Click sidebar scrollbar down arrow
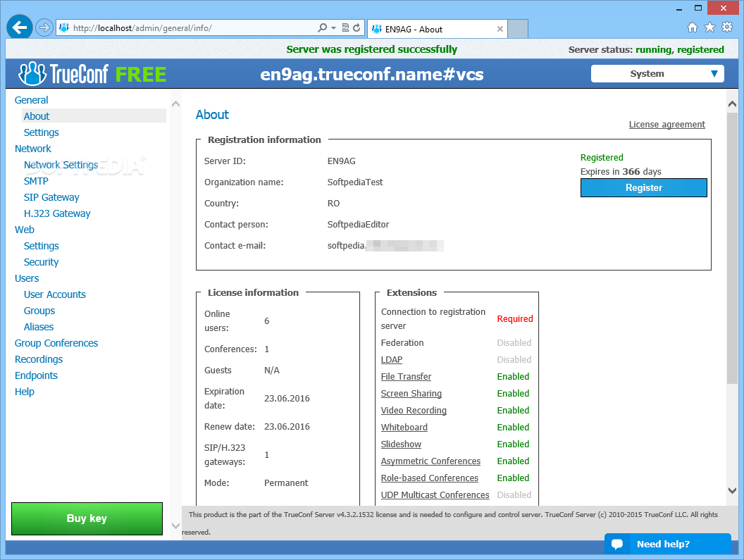The height and width of the screenshot is (560, 744). pos(175,525)
